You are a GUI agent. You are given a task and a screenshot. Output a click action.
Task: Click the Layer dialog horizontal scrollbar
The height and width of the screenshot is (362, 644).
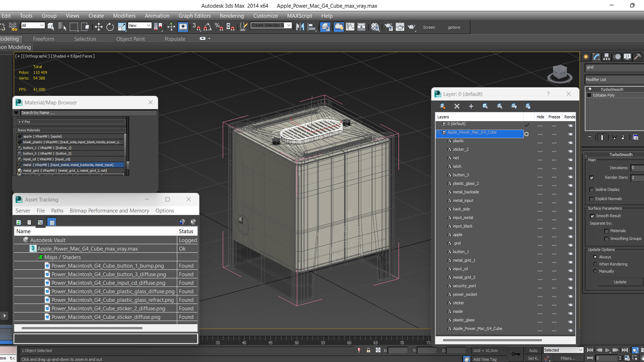(492, 340)
